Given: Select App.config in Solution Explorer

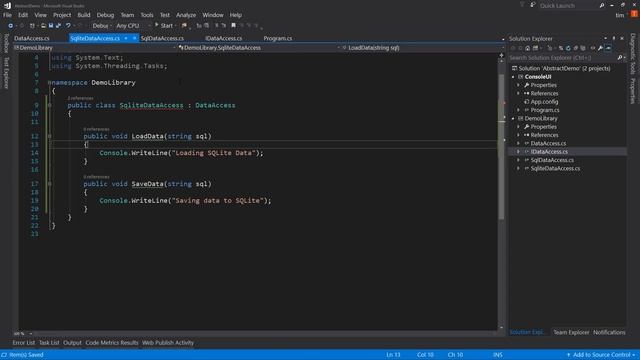Looking at the screenshot, I should [544, 102].
